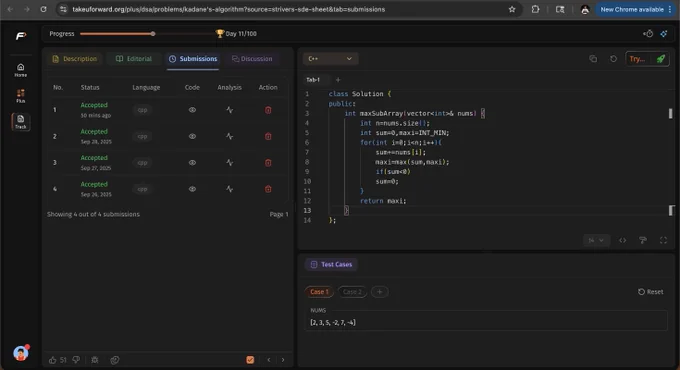Reset the test cases
680x370 pixels.
point(651,292)
